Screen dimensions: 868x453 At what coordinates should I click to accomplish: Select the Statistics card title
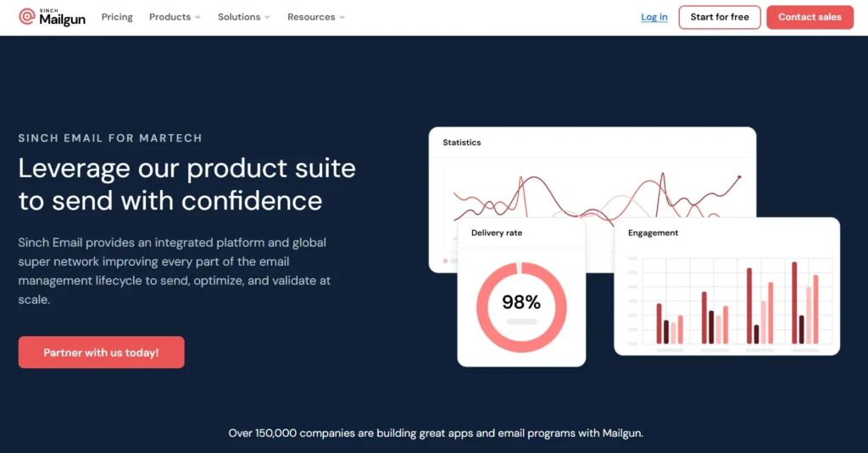(x=462, y=143)
